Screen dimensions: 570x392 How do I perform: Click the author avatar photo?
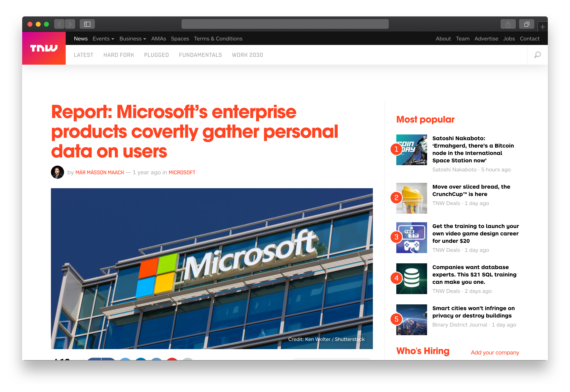tap(57, 172)
